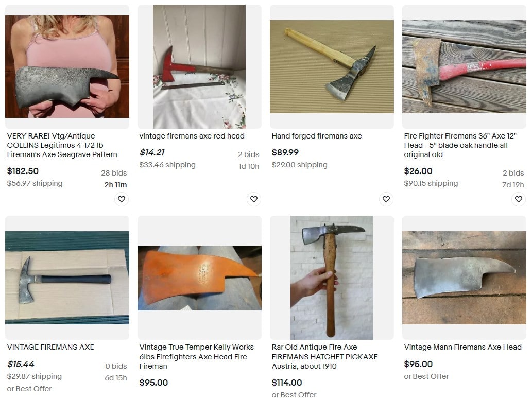View red head axe photo on tablecloth
Image resolution: width=532 pixels, height=398 pixels.
tap(199, 66)
